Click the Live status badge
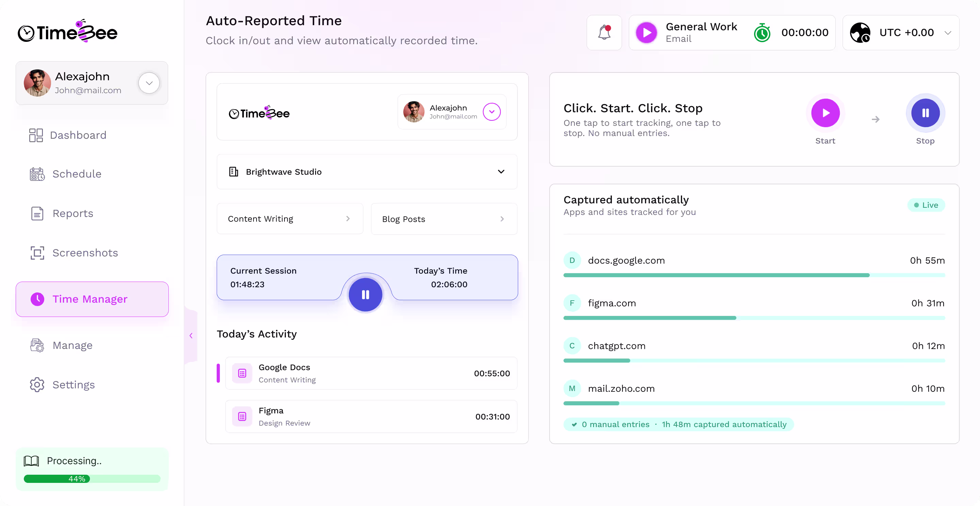Image resolution: width=980 pixels, height=506 pixels. 926,205
